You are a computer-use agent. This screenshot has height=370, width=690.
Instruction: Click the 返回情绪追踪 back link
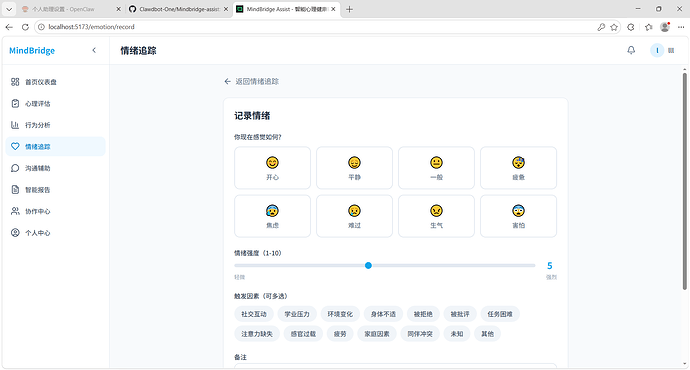[251, 81]
